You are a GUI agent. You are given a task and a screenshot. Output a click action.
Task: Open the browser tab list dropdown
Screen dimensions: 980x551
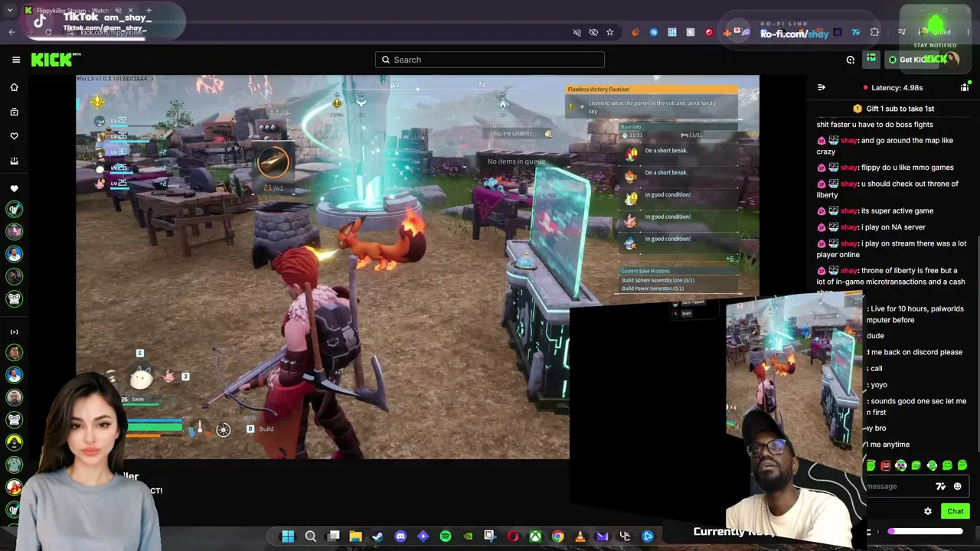coord(10,11)
